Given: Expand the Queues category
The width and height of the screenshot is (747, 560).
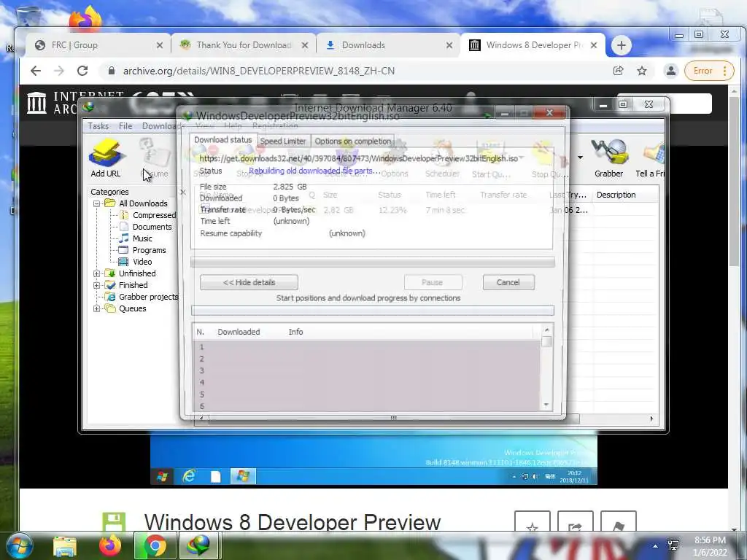Looking at the screenshot, I should pyautogui.click(x=97, y=308).
